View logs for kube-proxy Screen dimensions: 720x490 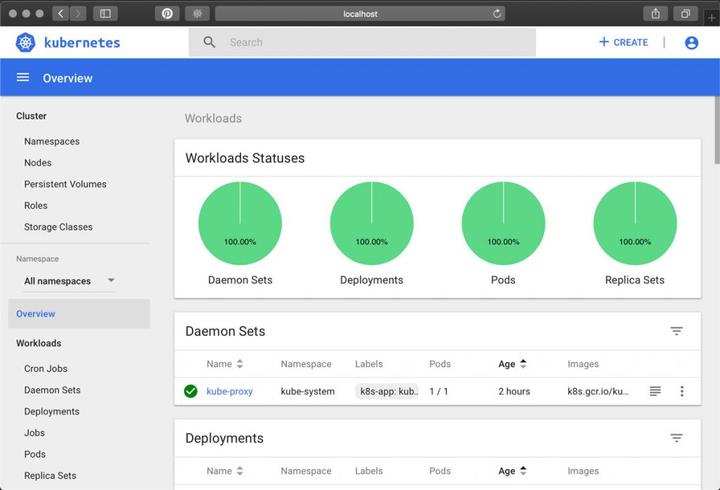click(655, 391)
